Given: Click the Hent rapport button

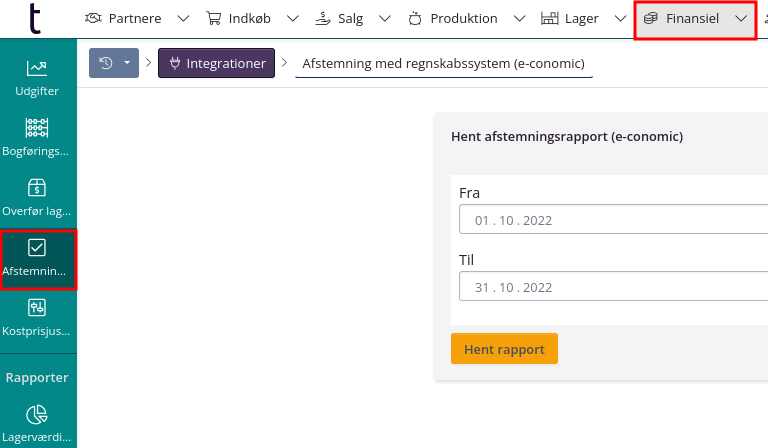Looking at the screenshot, I should coord(504,349).
